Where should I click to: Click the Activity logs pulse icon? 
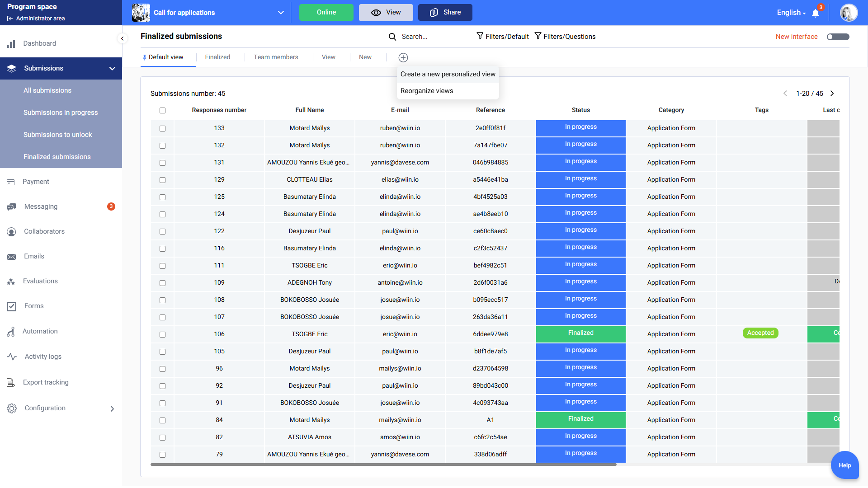12,357
